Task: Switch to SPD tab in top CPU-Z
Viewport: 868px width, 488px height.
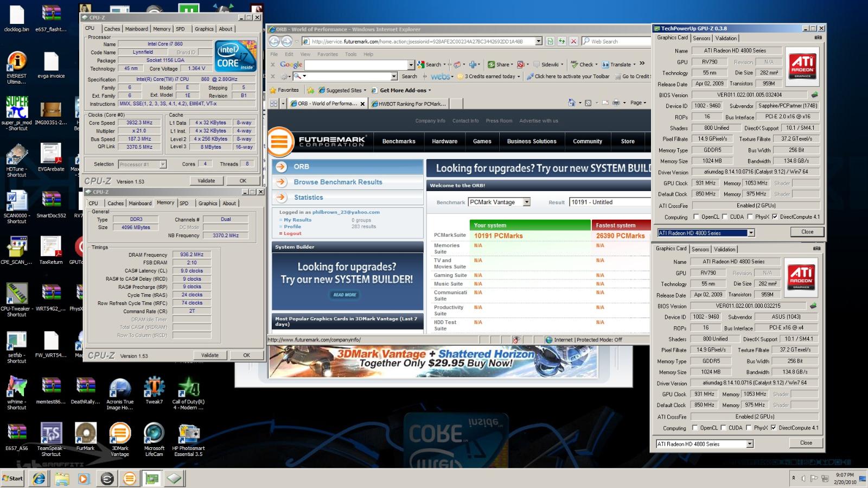Action: [x=180, y=29]
